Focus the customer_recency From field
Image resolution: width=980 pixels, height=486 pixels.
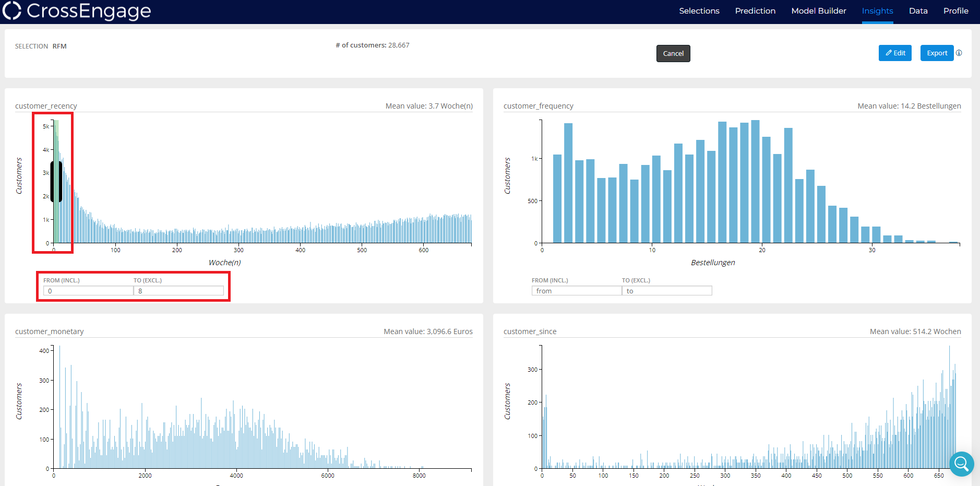88,291
